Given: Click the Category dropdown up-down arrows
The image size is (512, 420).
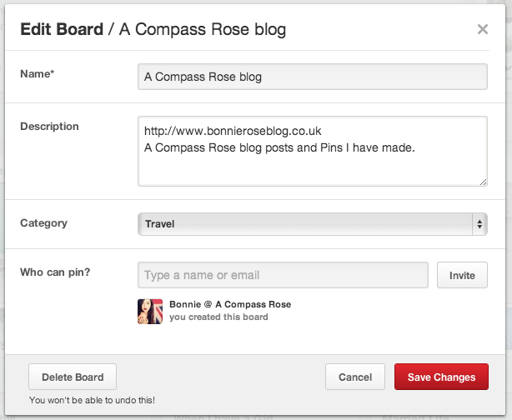Looking at the screenshot, I should click(x=479, y=223).
